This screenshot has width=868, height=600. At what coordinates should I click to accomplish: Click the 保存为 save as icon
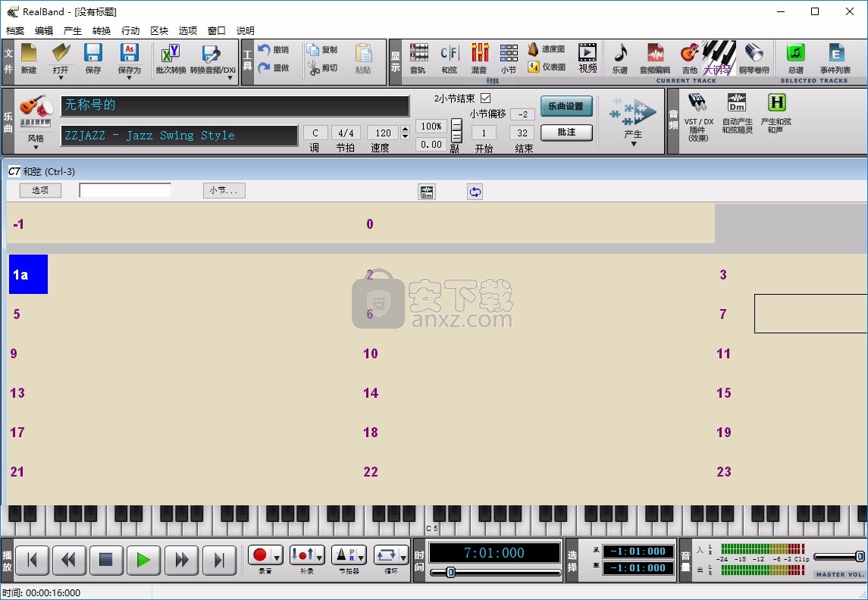(x=129, y=53)
